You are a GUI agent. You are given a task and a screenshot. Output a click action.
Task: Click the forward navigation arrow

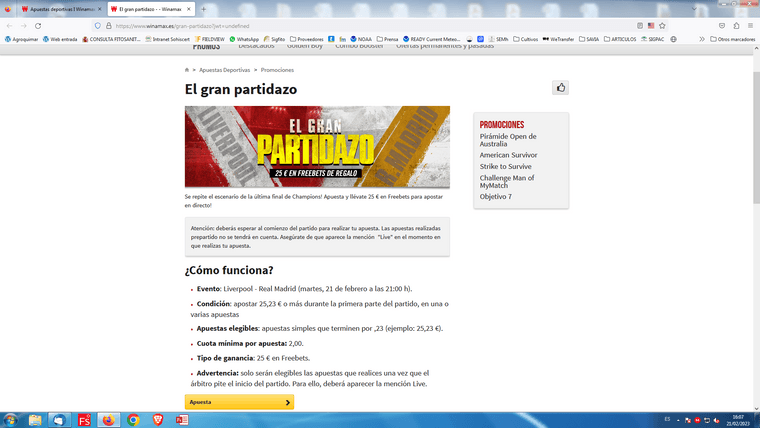click(x=23, y=26)
